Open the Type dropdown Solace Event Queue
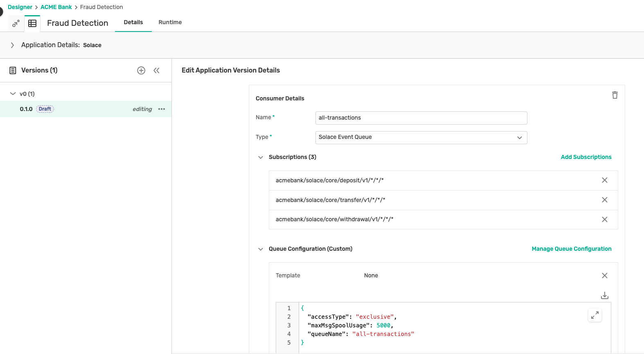 (421, 138)
